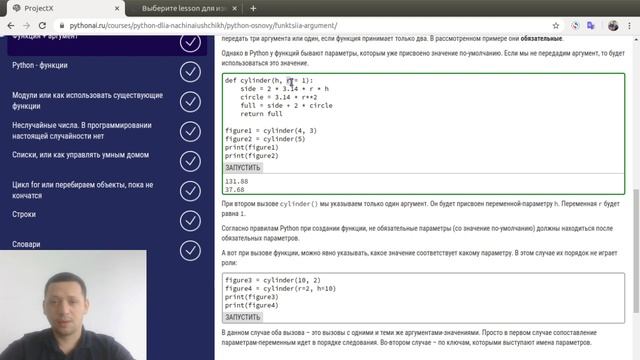Screen dimensions: 640x360
Task: Open lesson 'Словари'
Action: [x=26, y=244]
